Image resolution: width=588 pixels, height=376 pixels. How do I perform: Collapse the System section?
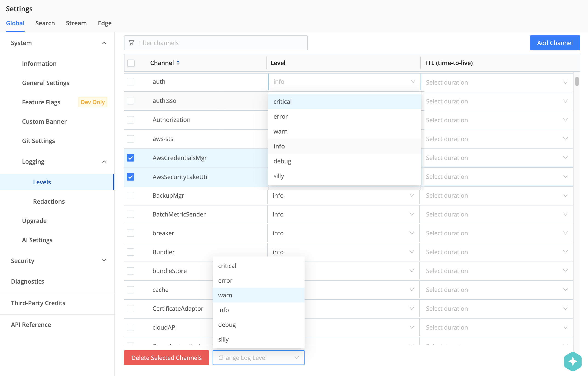coord(105,43)
